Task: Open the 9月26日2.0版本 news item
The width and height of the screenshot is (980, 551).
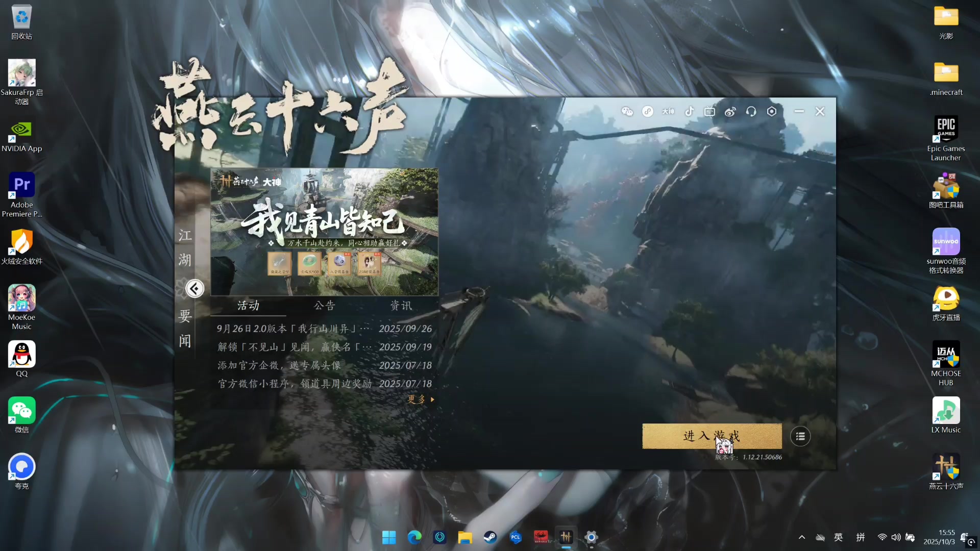Action: 293,329
